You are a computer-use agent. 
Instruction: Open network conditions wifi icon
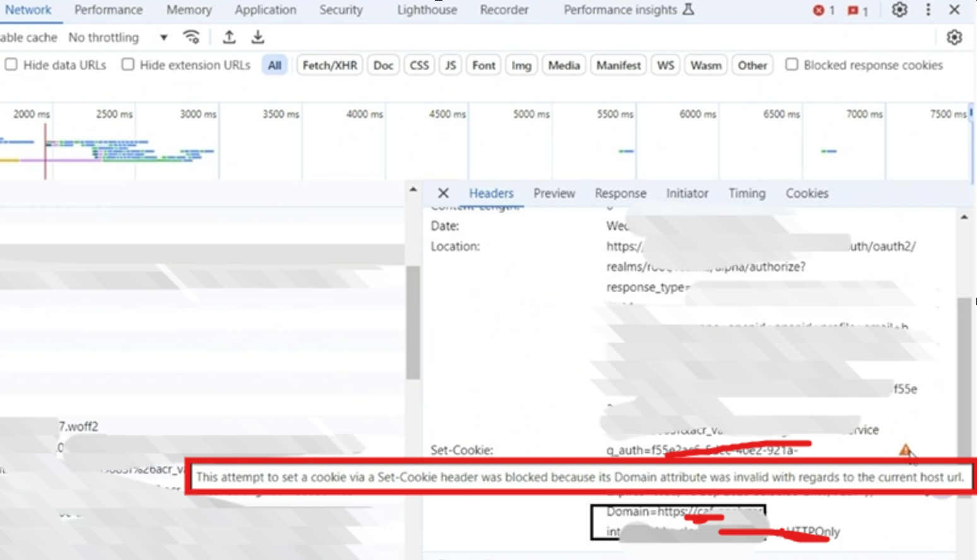pos(191,37)
